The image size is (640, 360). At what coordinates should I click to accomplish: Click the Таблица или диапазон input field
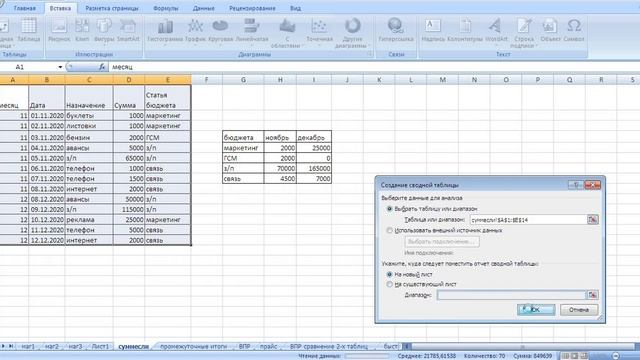click(x=528, y=220)
